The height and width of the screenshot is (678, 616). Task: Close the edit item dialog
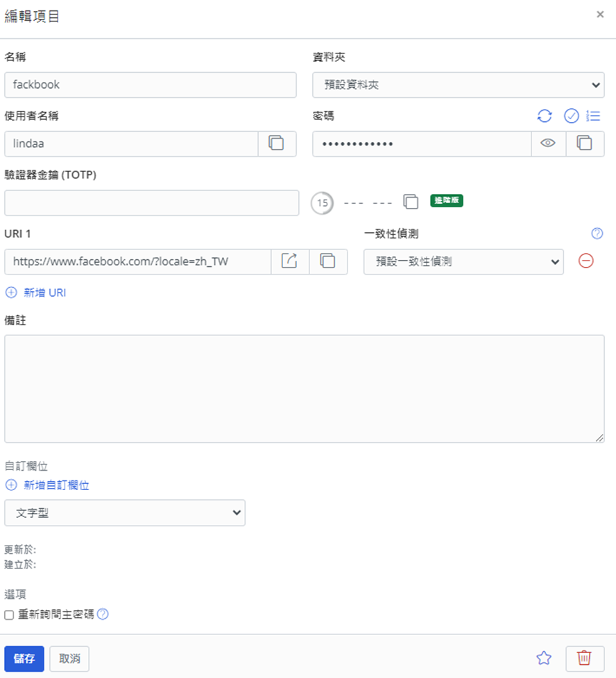(x=600, y=15)
